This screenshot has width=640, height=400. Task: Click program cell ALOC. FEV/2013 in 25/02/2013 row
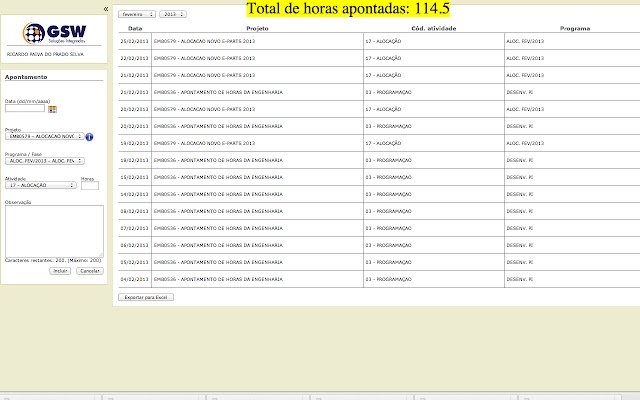[572, 41]
